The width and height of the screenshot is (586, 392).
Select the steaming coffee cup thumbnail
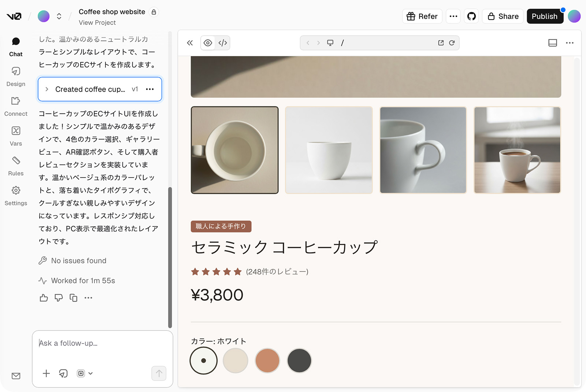pos(517,150)
